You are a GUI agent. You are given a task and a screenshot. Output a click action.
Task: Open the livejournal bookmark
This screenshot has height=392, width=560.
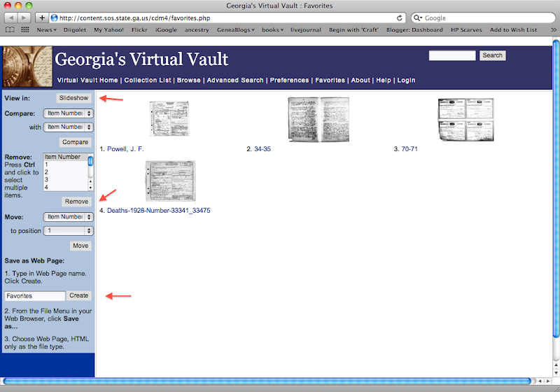pos(306,30)
